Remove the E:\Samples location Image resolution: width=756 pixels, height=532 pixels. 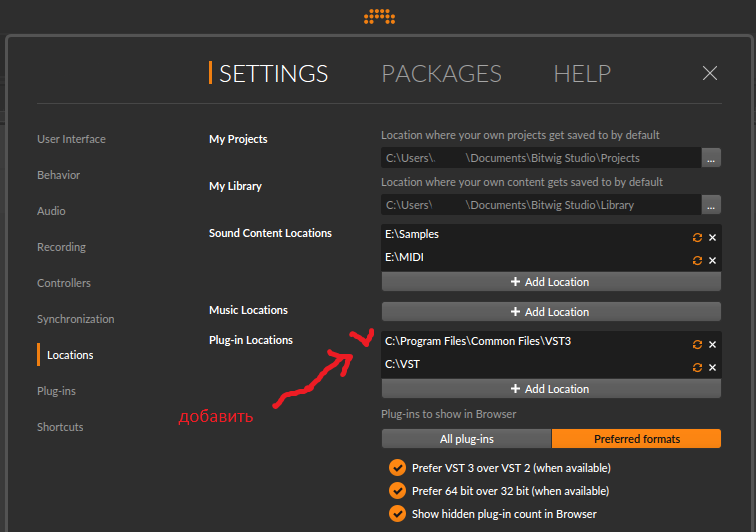point(712,237)
